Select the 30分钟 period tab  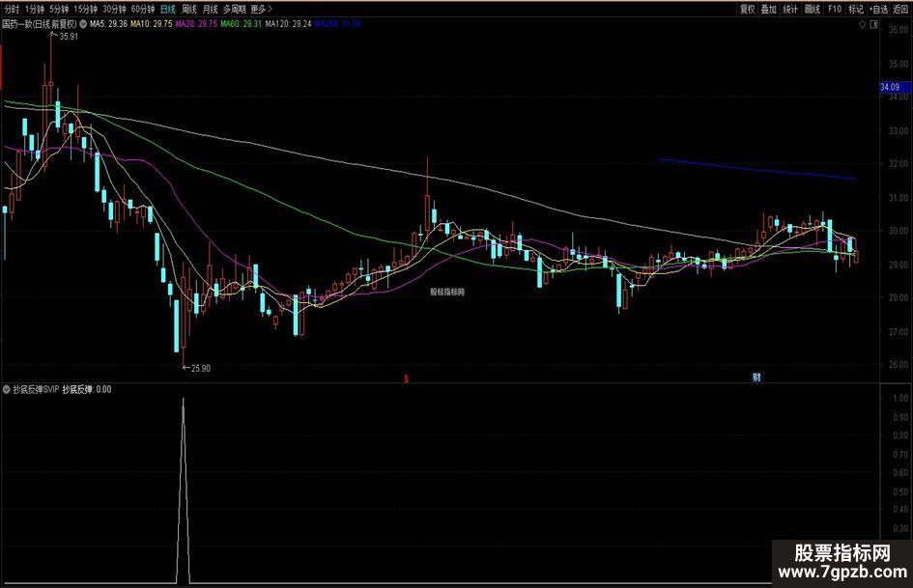coord(114,9)
